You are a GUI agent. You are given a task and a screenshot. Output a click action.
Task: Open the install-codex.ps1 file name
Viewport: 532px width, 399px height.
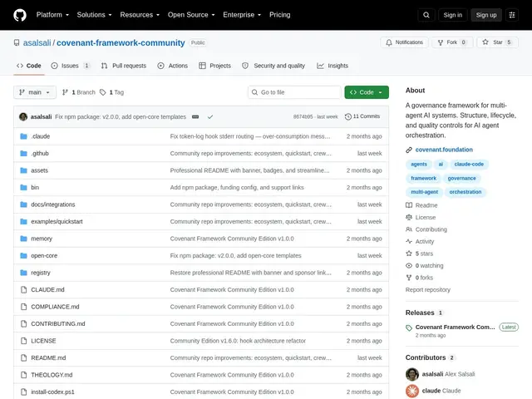click(x=52, y=392)
